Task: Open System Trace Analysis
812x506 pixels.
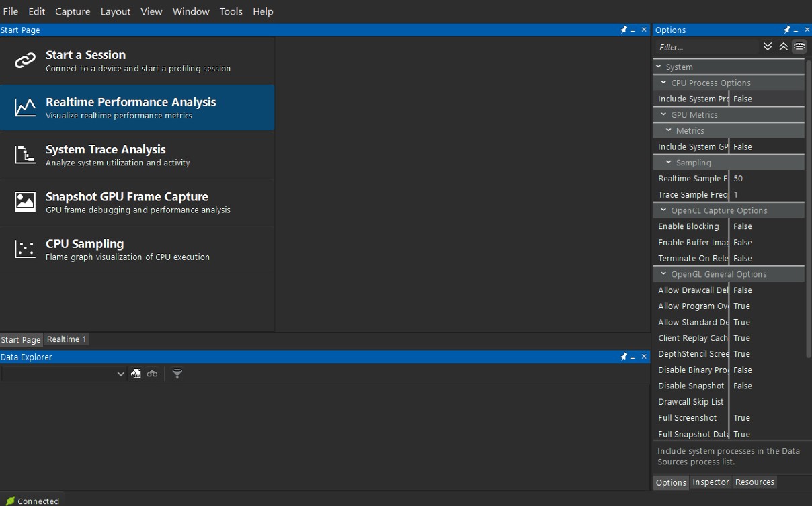Action: [x=137, y=155]
